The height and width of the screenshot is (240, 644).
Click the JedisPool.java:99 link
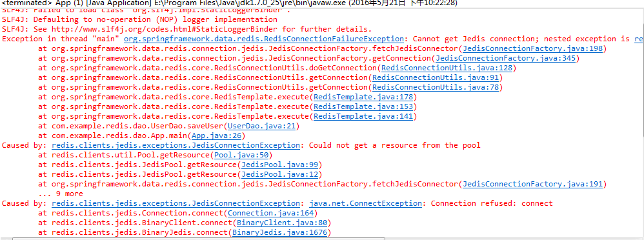coord(279,165)
